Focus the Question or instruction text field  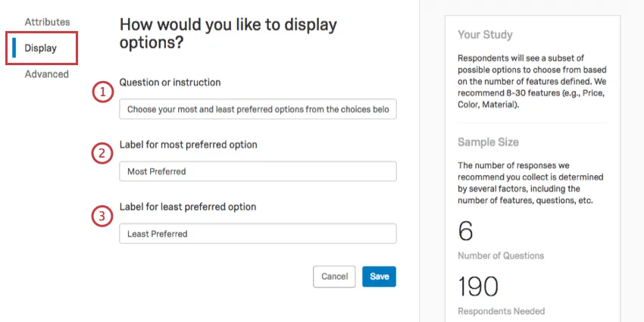coord(258,110)
